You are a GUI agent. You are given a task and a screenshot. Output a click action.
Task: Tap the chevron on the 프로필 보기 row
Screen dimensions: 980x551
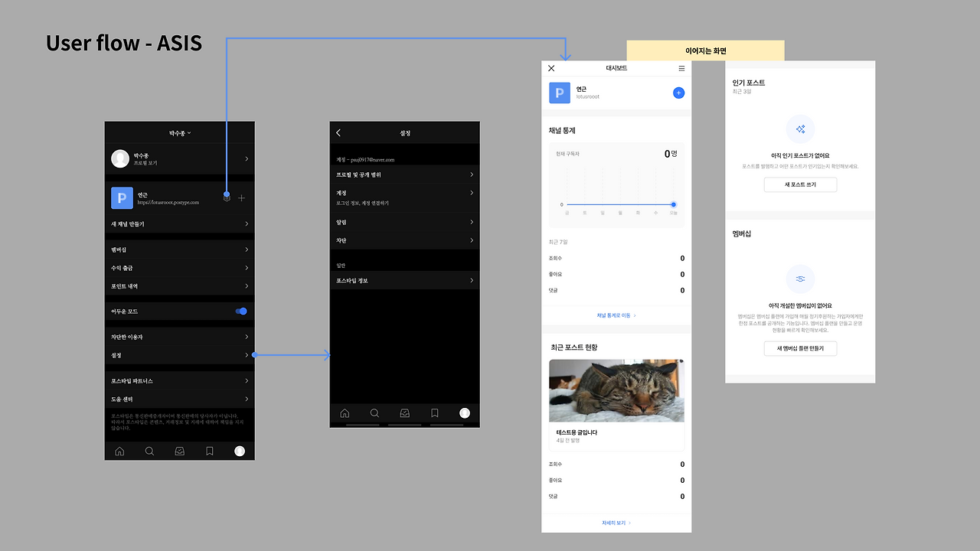click(247, 158)
